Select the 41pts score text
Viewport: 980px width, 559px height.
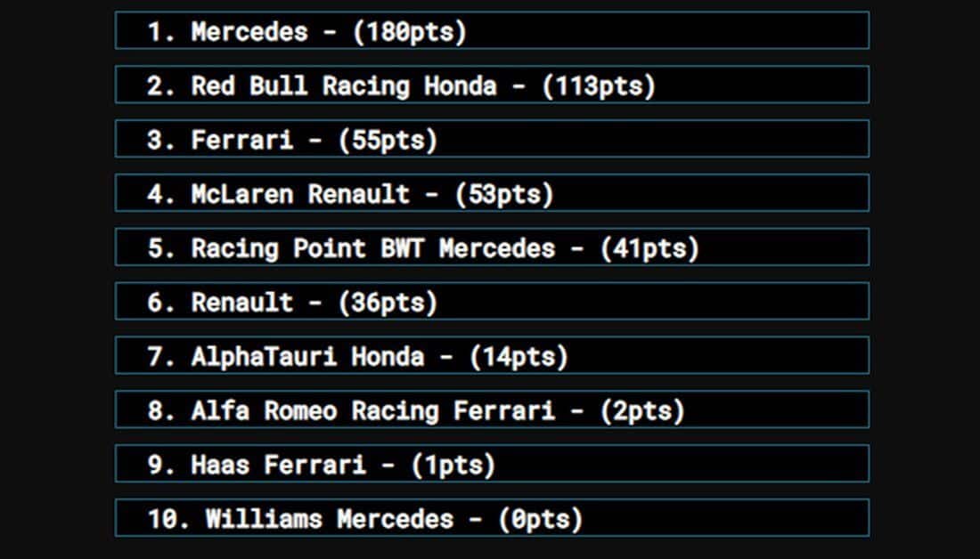point(650,249)
